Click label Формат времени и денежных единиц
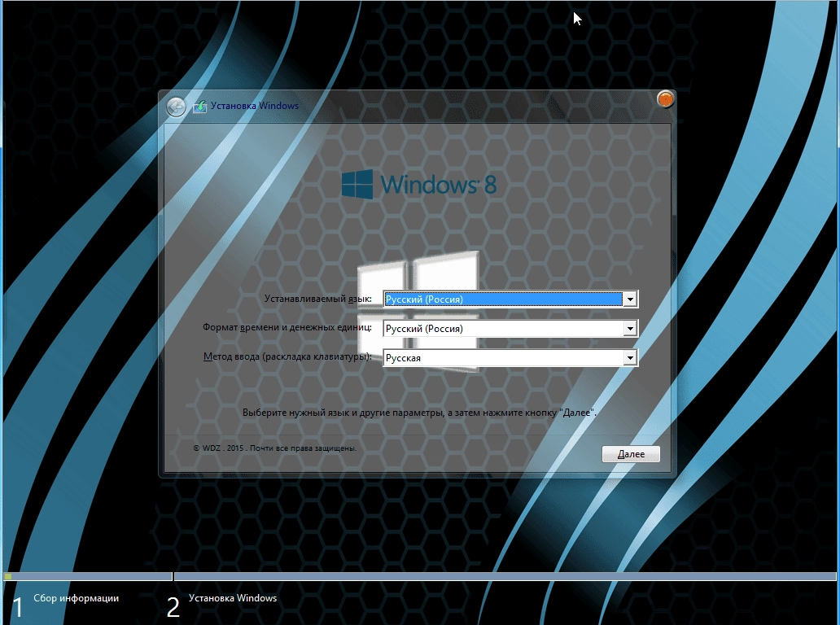840x625 pixels. pos(287,328)
